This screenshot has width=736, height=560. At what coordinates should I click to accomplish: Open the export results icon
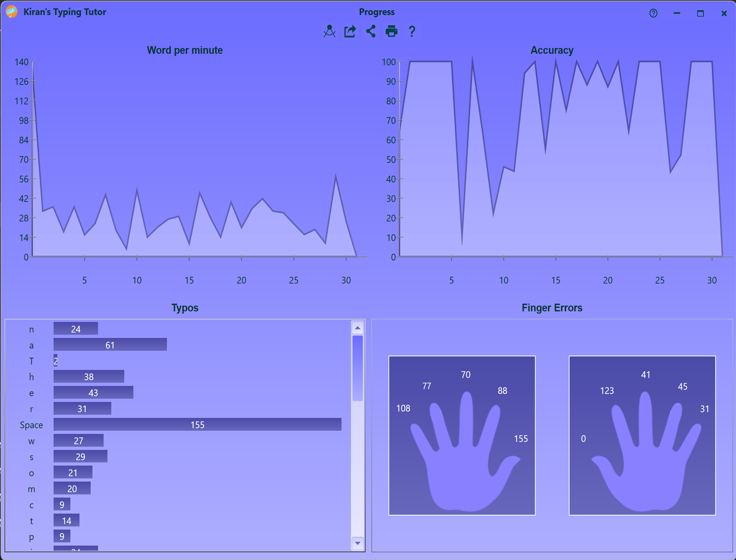pyautogui.click(x=350, y=31)
